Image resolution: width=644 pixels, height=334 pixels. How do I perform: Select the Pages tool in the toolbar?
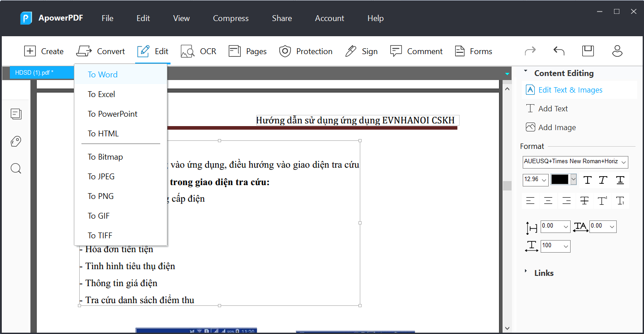[247, 51]
